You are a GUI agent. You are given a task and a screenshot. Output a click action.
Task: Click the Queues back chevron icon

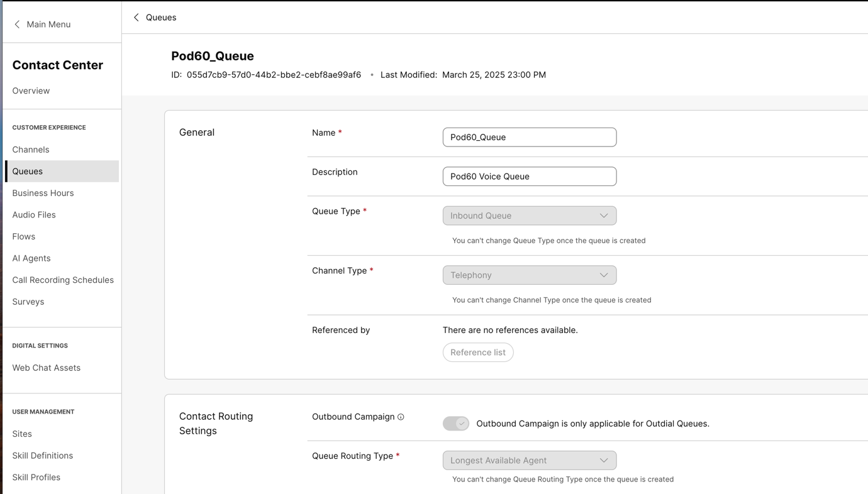click(136, 18)
